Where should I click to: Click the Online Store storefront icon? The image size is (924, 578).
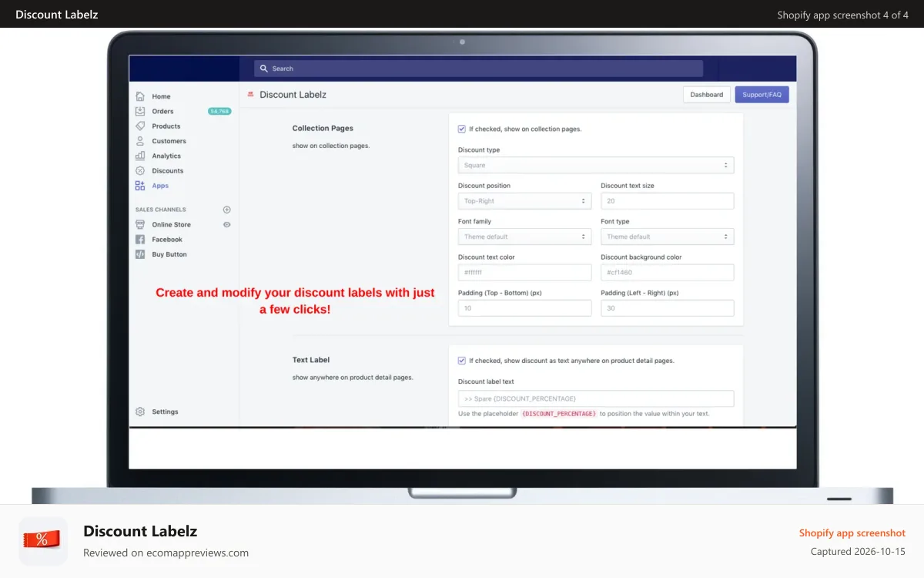pyautogui.click(x=140, y=224)
